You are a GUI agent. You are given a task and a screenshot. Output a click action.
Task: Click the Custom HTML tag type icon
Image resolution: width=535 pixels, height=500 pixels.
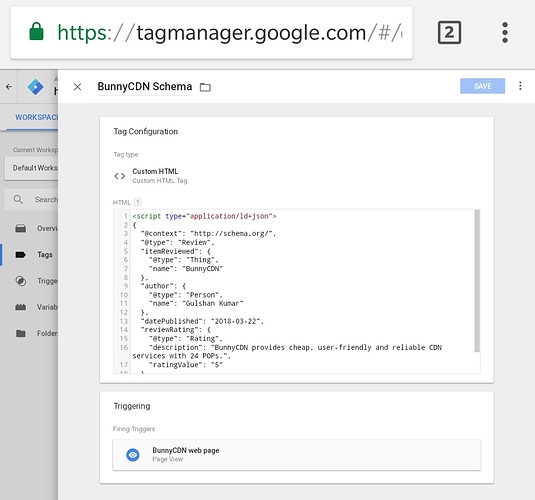tap(120, 176)
